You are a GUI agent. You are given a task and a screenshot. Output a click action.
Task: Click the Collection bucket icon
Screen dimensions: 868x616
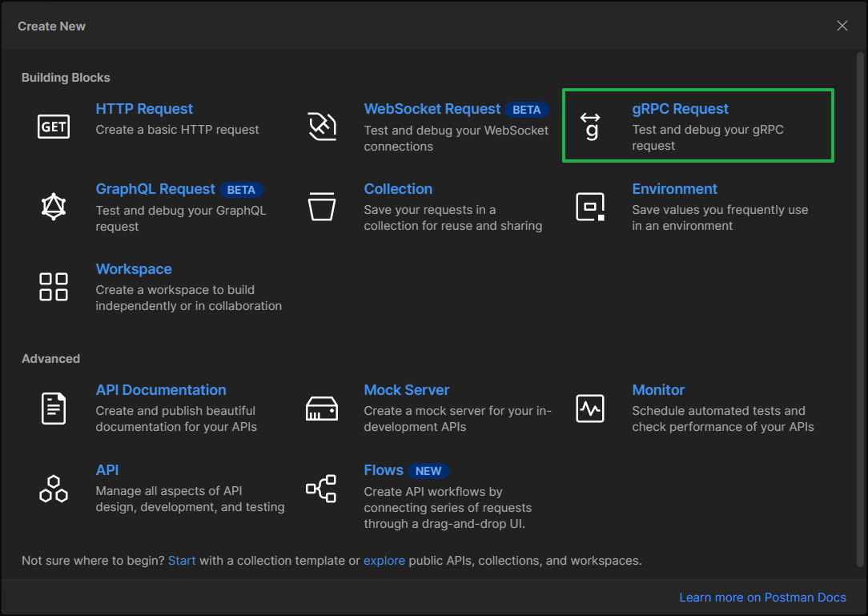tap(322, 207)
